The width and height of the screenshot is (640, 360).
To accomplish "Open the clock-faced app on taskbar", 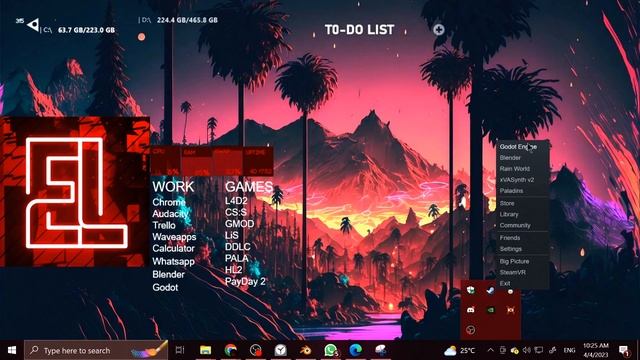I will coord(280,350).
